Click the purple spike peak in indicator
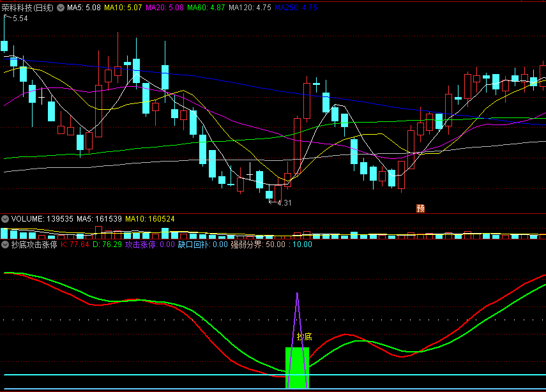This screenshot has height=392, width=546. click(297, 294)
